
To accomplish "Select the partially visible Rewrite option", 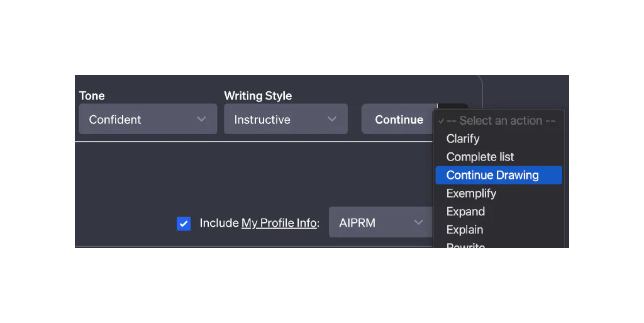I will coord(465,247).
